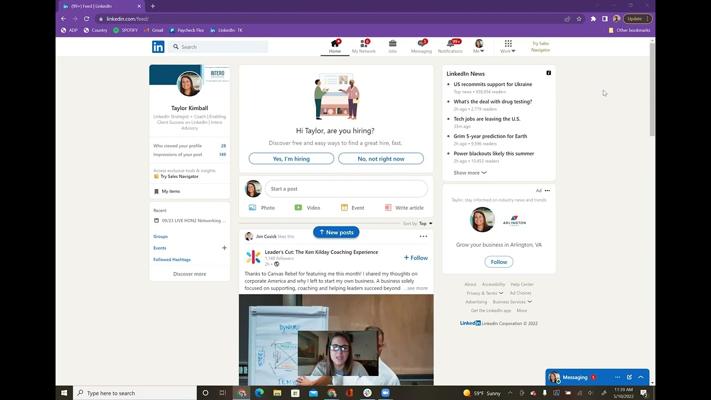This screenshot has width=711, height=400.
Task: Expand the Messaging panel chevron
Action: pyautogui.click(x=641, y=377)
